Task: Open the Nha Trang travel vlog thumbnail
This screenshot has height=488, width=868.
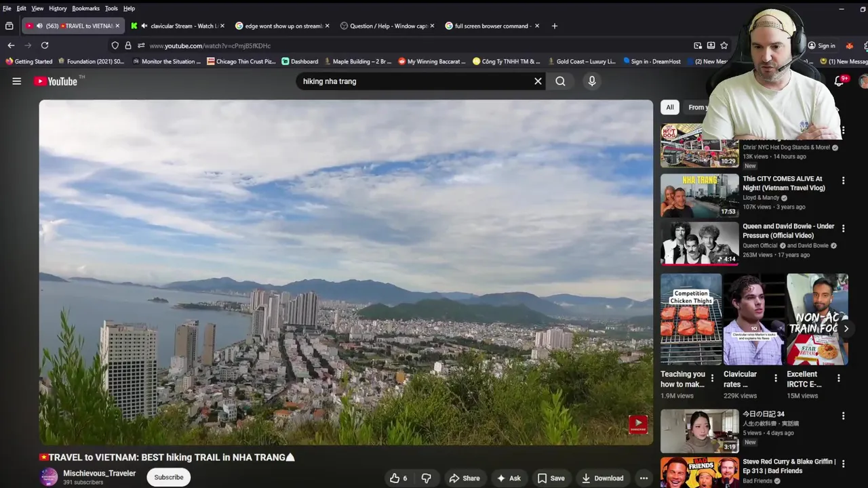Action: point(700,195)
